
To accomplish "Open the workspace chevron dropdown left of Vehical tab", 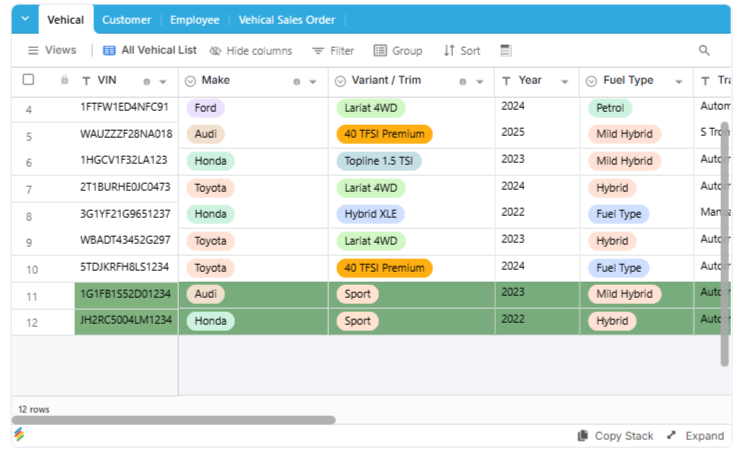I will 25,19.
